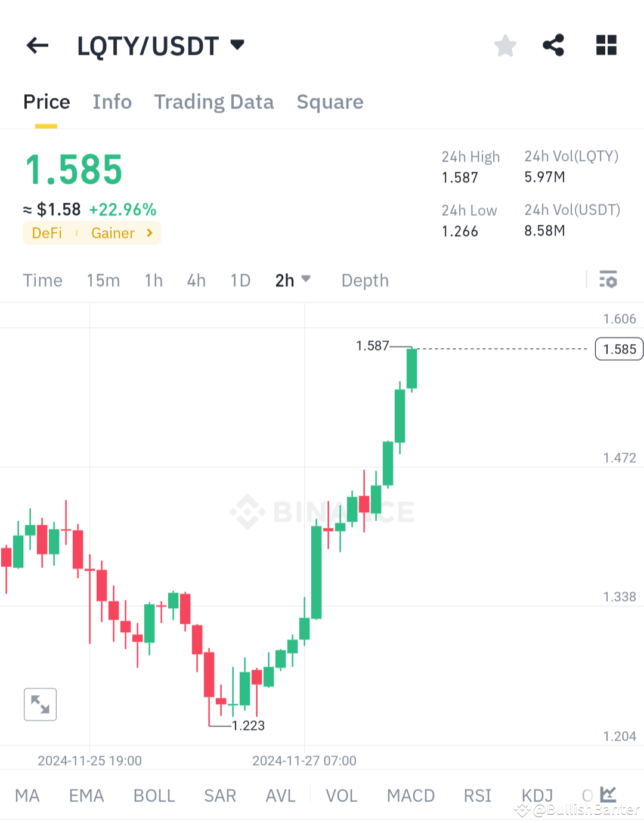The width and height of the screenshot is (644, 823).
Task: Expand the 2h interval dropdown
Action: point(293,280)
